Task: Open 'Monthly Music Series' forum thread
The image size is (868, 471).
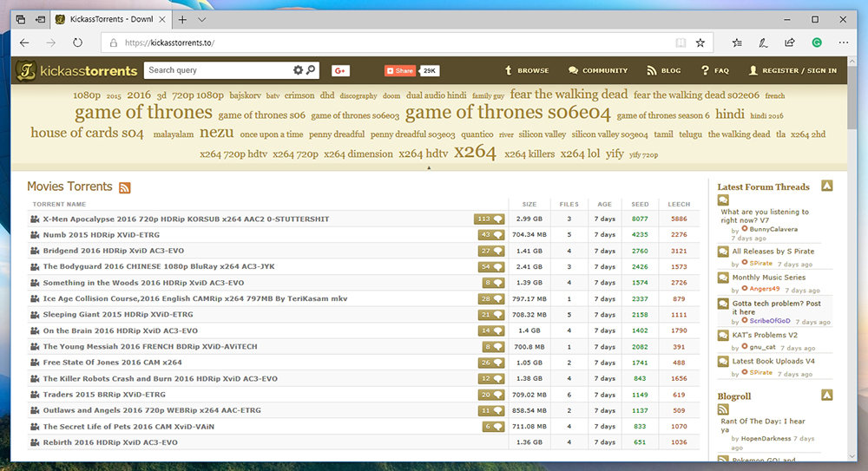Action: [x=769, y=278]
